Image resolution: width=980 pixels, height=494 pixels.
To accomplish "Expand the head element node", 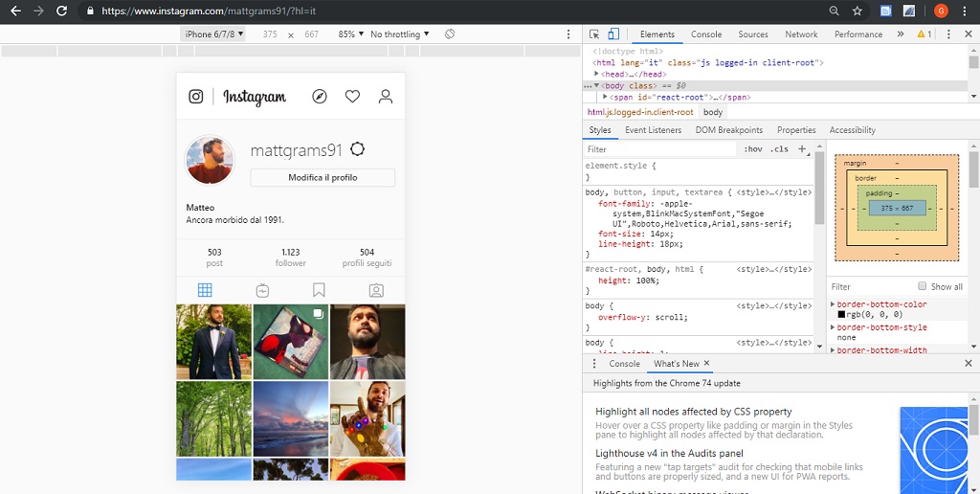I will [597, 74].
